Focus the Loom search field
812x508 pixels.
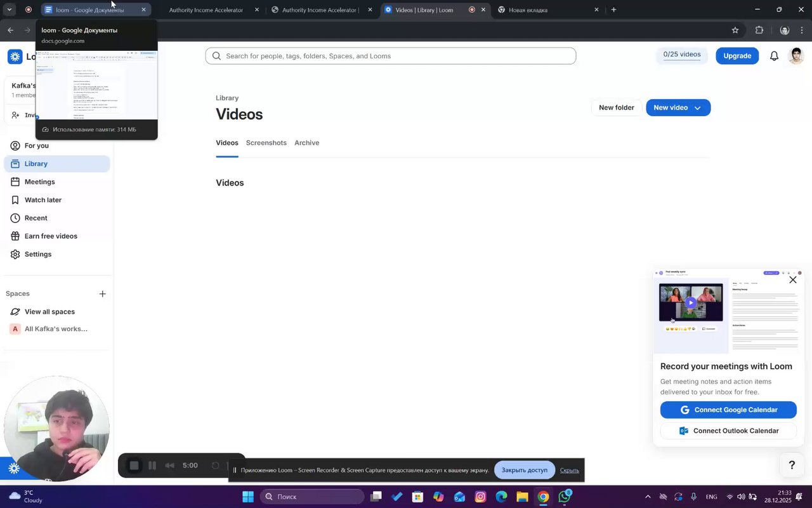tap(391, 56)
